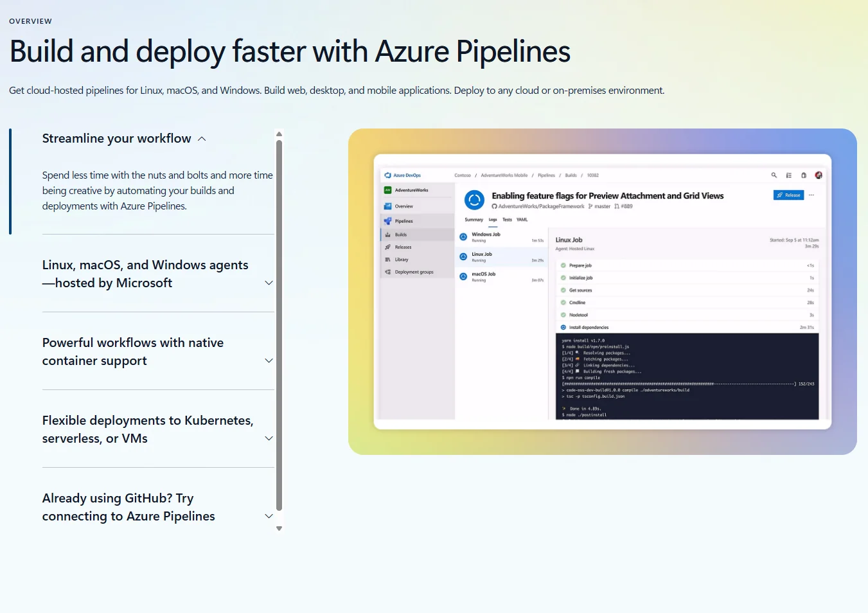The image size is (868, 613).
Task: Open the three-dot more menu beside Release
Action: [x=811, y=195]
